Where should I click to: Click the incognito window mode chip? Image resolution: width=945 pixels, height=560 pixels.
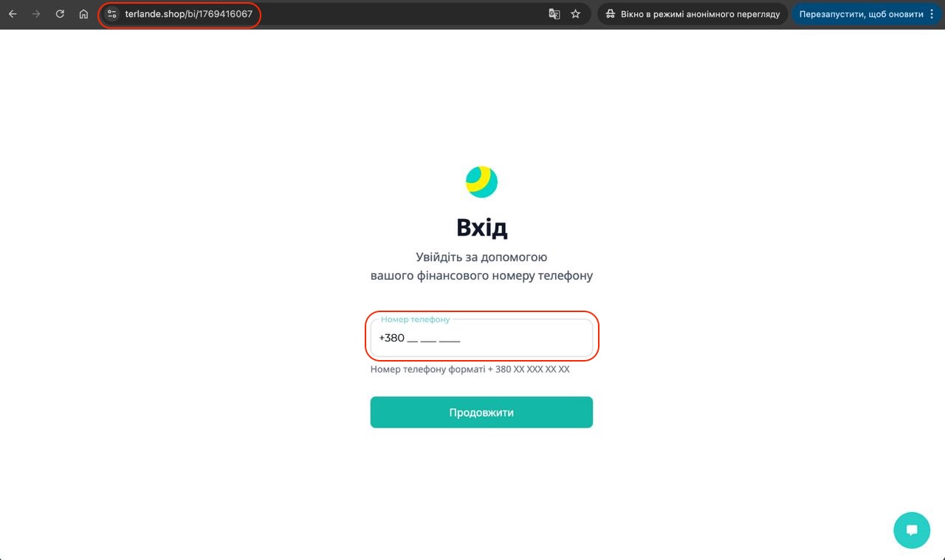point(693,14)
